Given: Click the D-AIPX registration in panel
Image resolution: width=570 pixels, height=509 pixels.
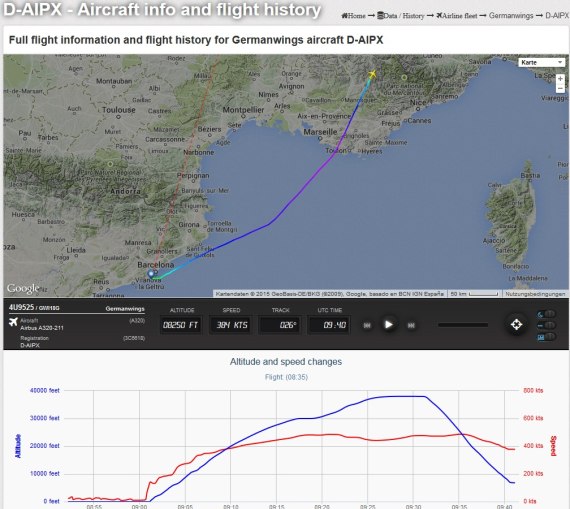Looking at the screenshot, I should (x=30, y=345).
